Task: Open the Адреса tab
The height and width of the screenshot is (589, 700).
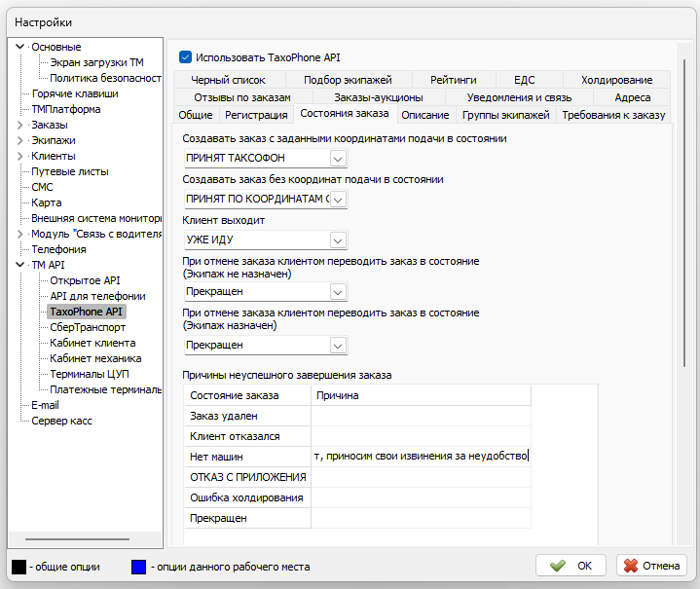Action: click(632, 97)
